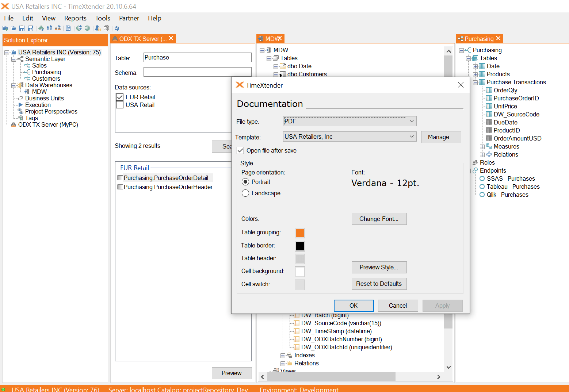569x392 pixels.
Task: Open the Tools menu
Action: (x=103, y=18)
